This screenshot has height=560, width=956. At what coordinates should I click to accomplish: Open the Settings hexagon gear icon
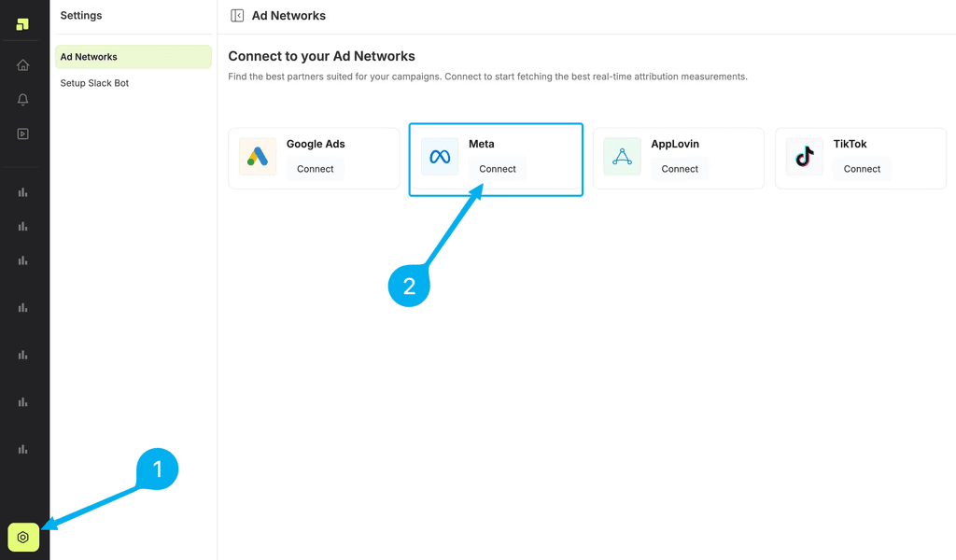pos(23,538)
